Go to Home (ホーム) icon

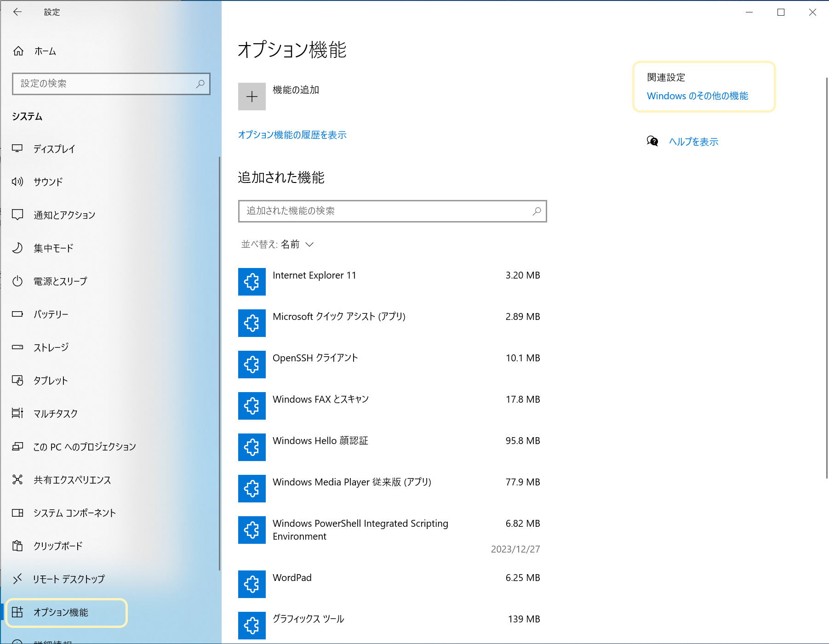tap(18, 51)
